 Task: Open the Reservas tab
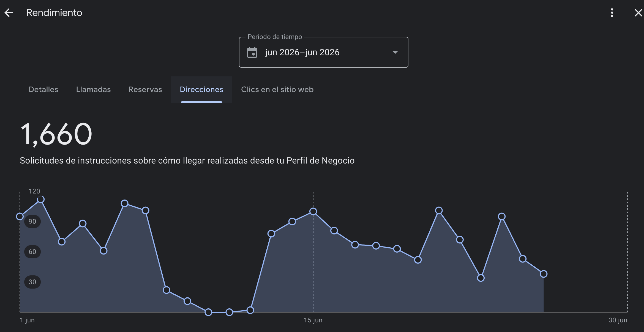145,90
